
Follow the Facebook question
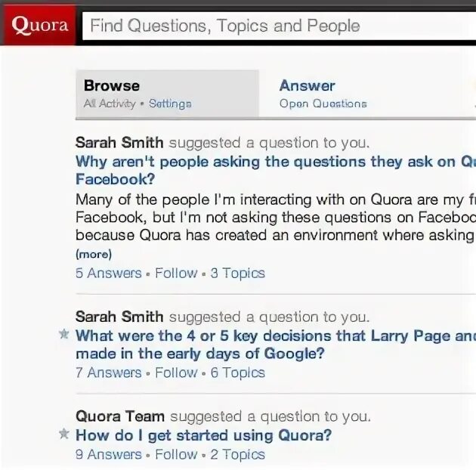tap(176, 274)
